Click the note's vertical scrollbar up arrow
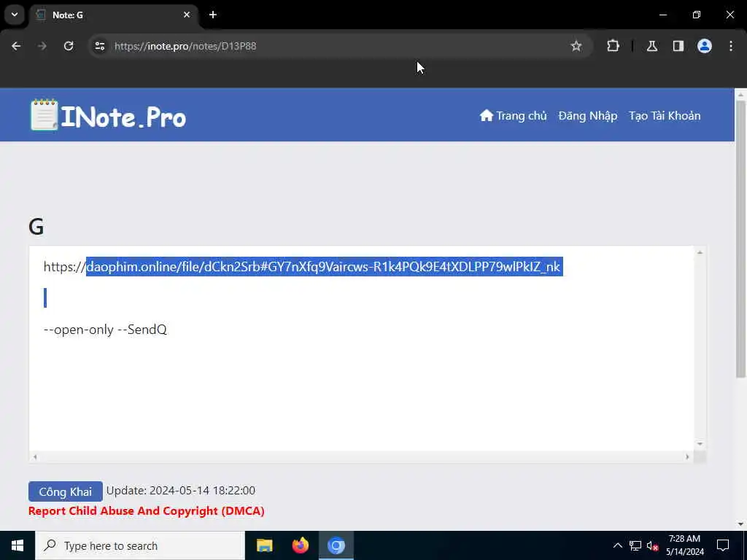The image size is (747, 560). point(700,252)
